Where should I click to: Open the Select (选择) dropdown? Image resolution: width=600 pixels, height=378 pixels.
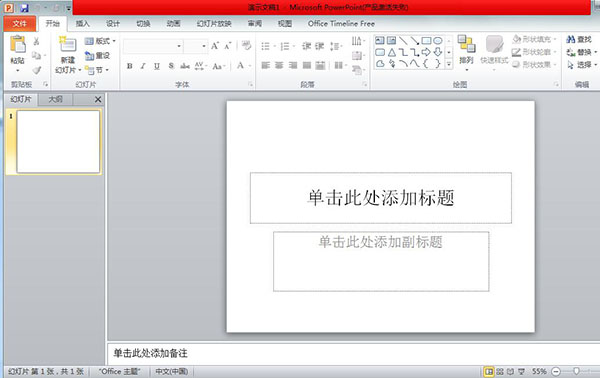(581, 65)
